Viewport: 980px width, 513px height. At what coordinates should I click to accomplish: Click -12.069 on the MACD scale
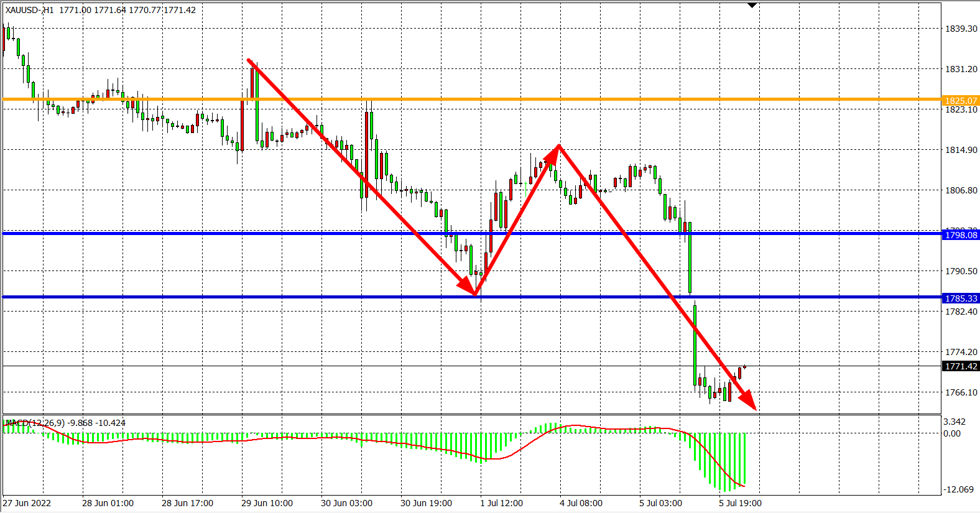pyautogui.click(x=958, y=489)
